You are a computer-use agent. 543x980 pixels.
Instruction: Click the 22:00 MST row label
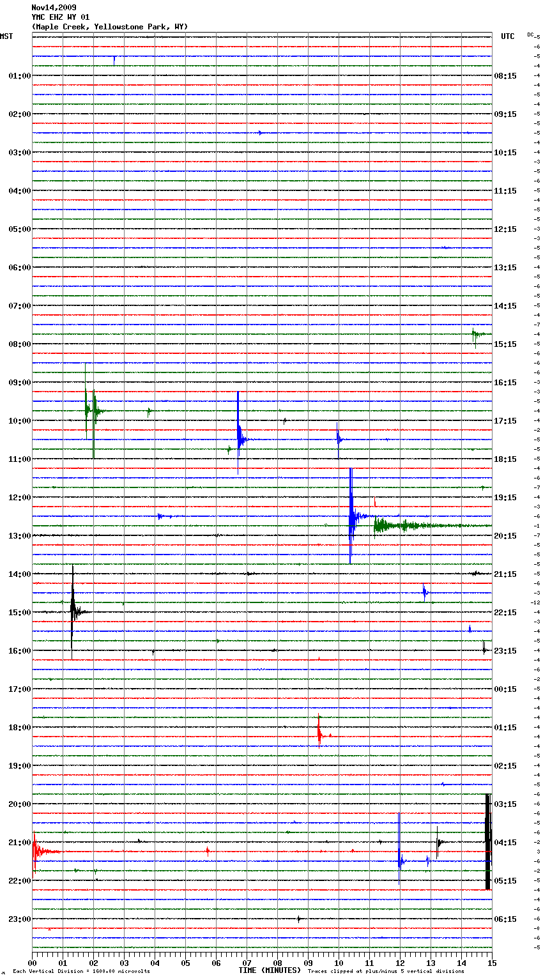tap(20, 881)
